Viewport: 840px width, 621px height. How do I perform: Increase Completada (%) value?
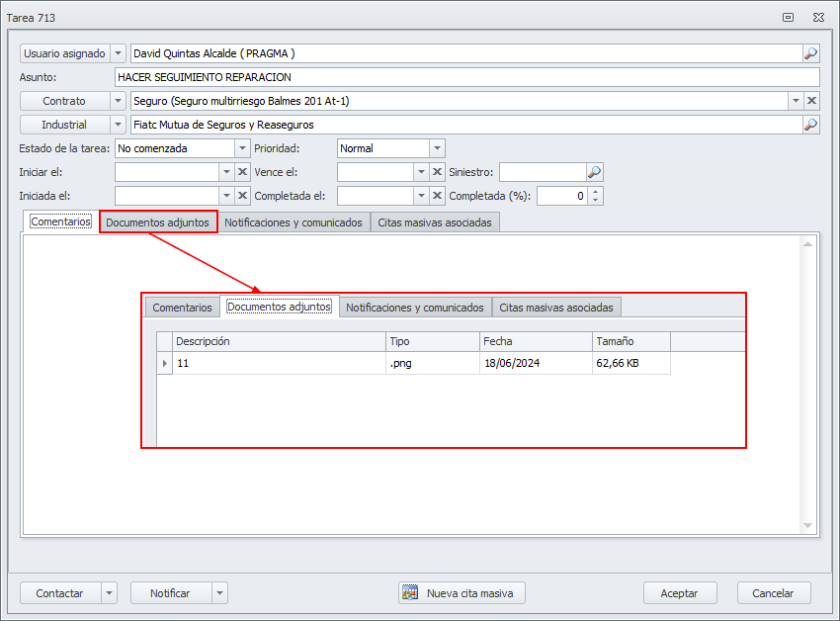(596, 192)
